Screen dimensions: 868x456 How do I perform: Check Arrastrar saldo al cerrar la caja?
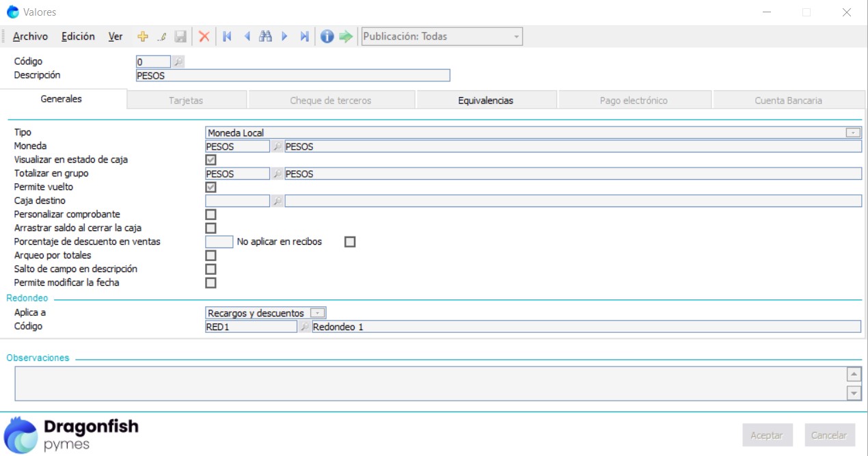[x=211, y=228]
